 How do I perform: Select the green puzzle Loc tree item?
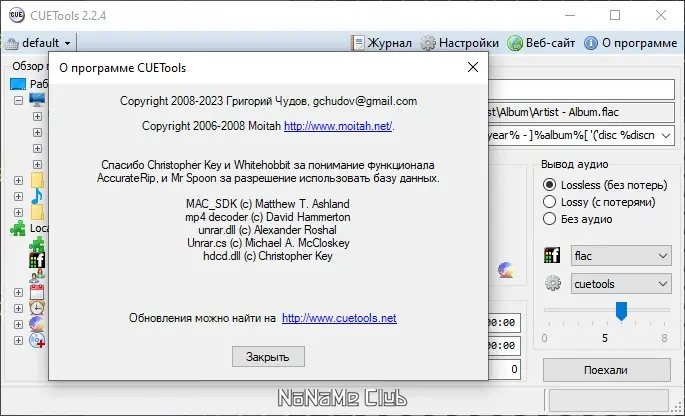(x=29, y=228)
